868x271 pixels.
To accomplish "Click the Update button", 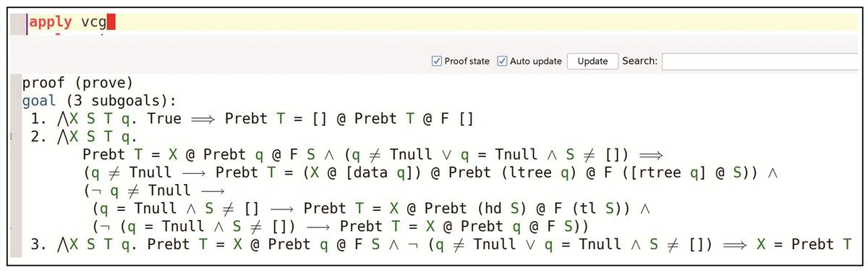I will 592,62.
